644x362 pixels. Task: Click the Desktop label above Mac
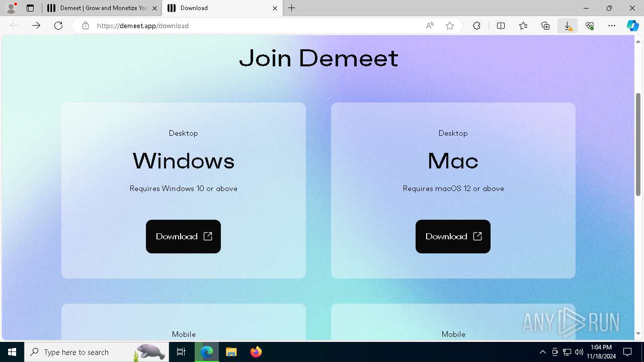(x=453, y=133)
